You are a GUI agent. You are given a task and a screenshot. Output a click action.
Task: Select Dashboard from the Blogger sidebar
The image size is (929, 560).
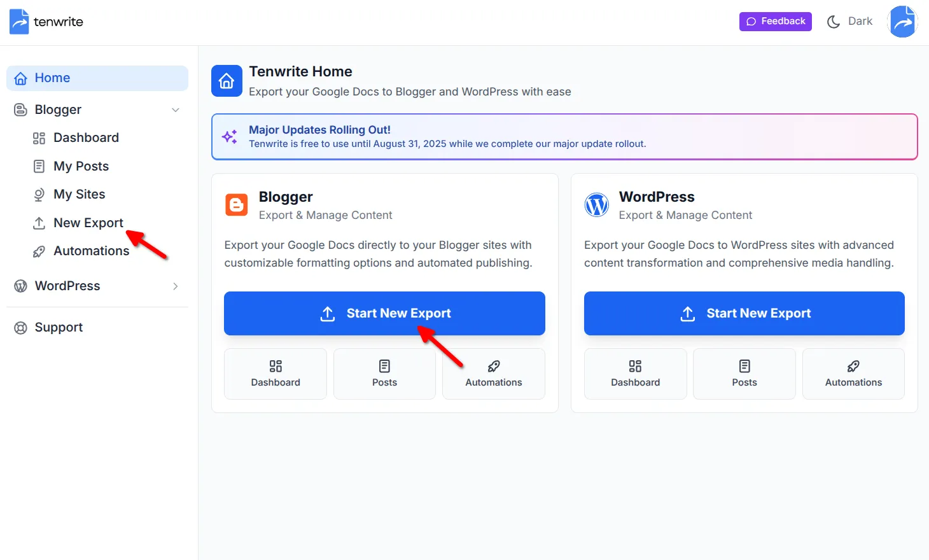(86, 137)
